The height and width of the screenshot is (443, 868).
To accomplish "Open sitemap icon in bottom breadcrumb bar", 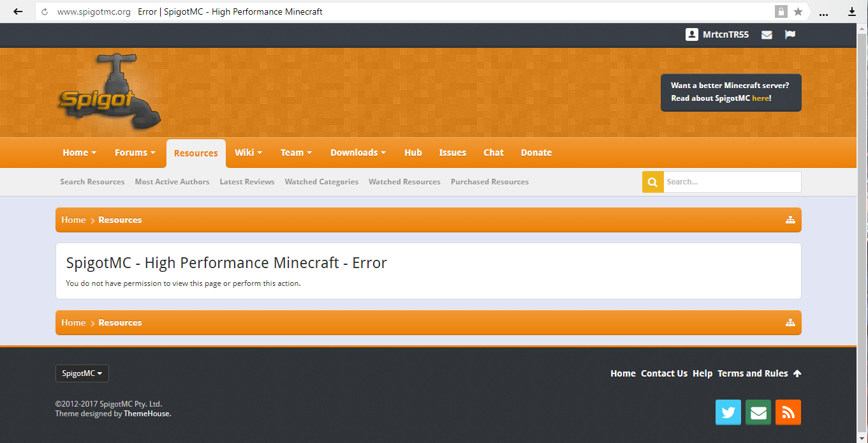I will coord(790,322).
